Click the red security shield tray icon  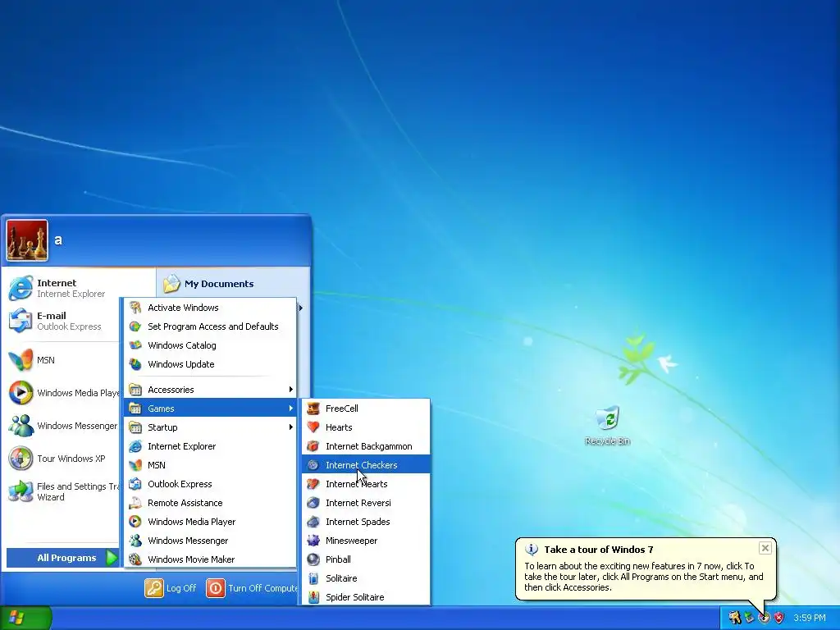[x=779, y=618]
